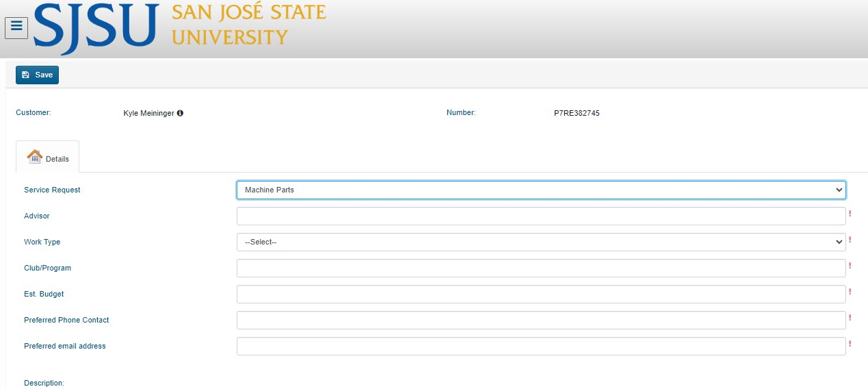Click the Preferred Phone Contact field
Viewport: 868px width, 389px height.
coord(540,320)
